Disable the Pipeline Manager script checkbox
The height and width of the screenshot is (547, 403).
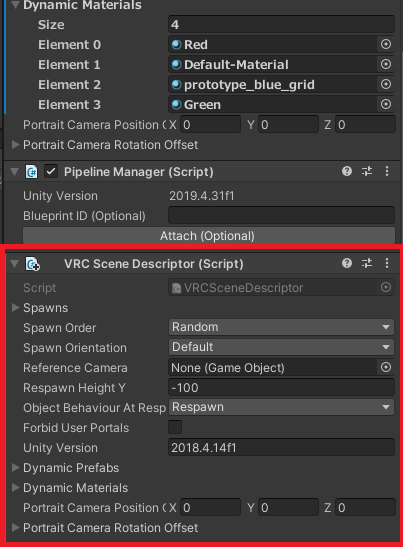coord(51,172)
